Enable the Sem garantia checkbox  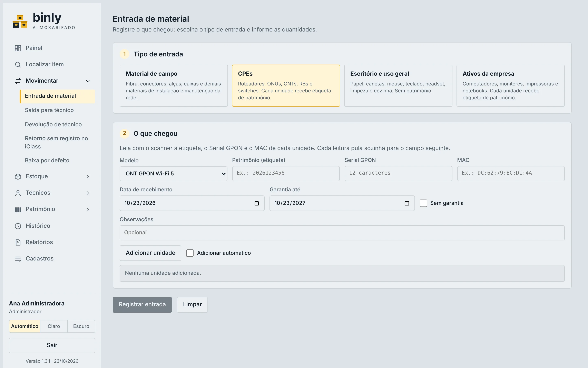point(423,203)
